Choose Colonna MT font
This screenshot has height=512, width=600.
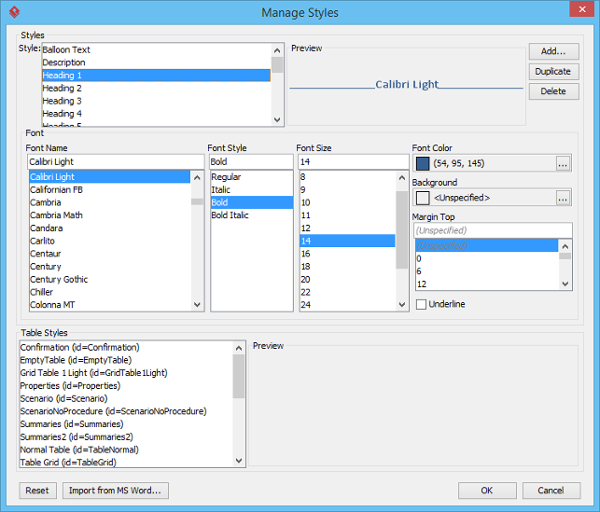pyautogui.click(x=110, y=305)
